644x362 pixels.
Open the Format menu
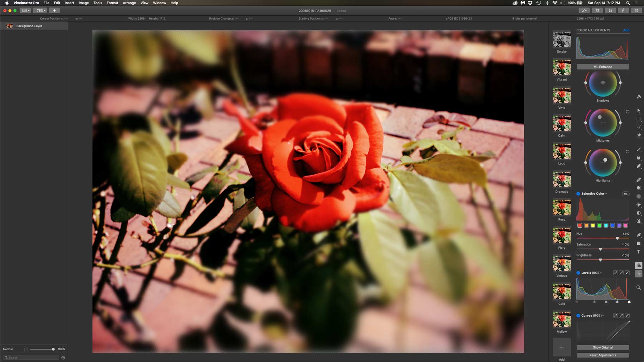(x=112, y=3)
